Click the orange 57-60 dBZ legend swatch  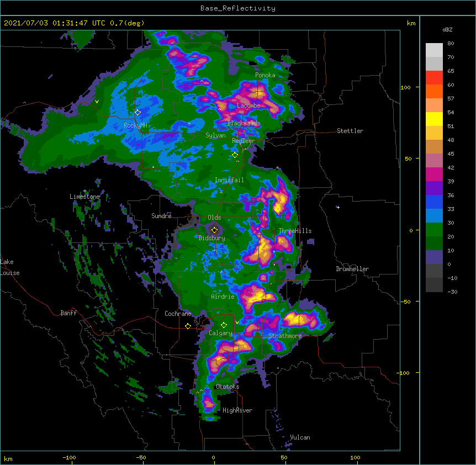(434, 91)
